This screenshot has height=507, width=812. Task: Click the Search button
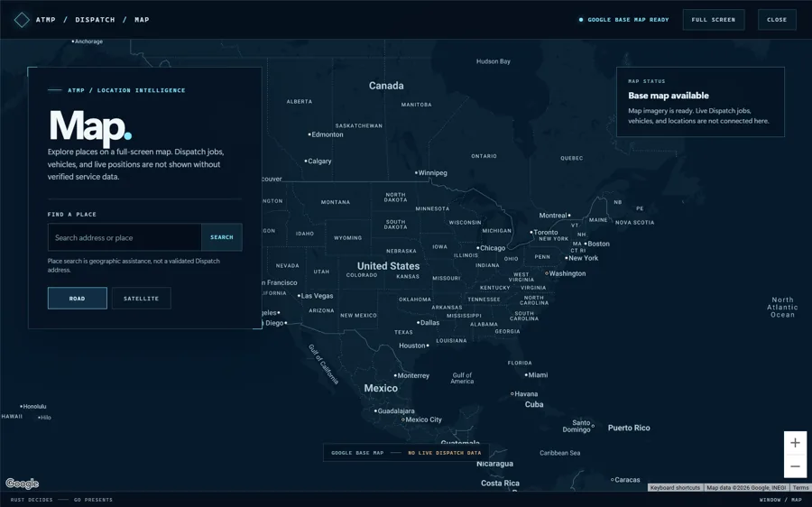[222, 237]
